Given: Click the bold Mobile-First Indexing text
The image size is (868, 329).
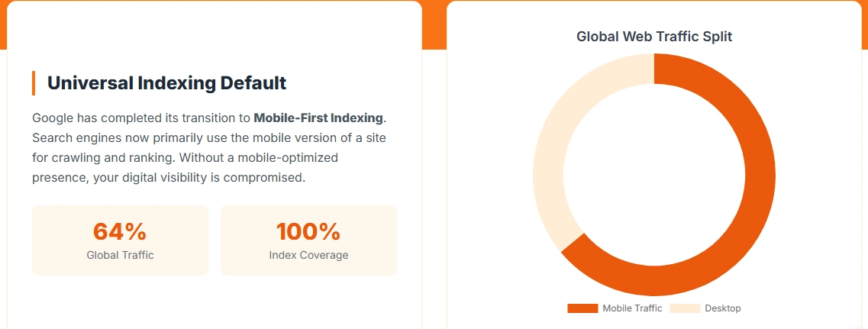Looking at the screenshot, I should 318,118.
